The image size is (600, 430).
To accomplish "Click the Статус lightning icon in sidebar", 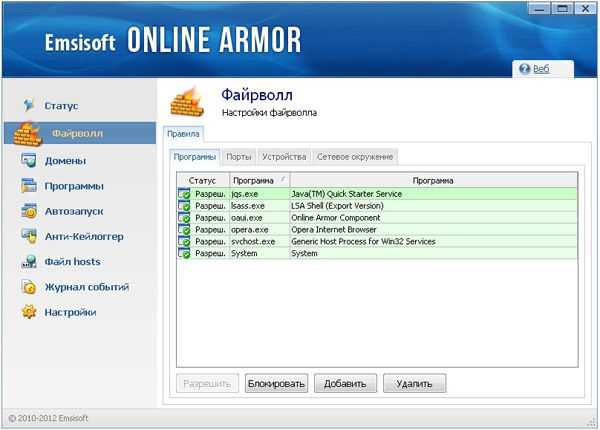I will coord(29,105).
